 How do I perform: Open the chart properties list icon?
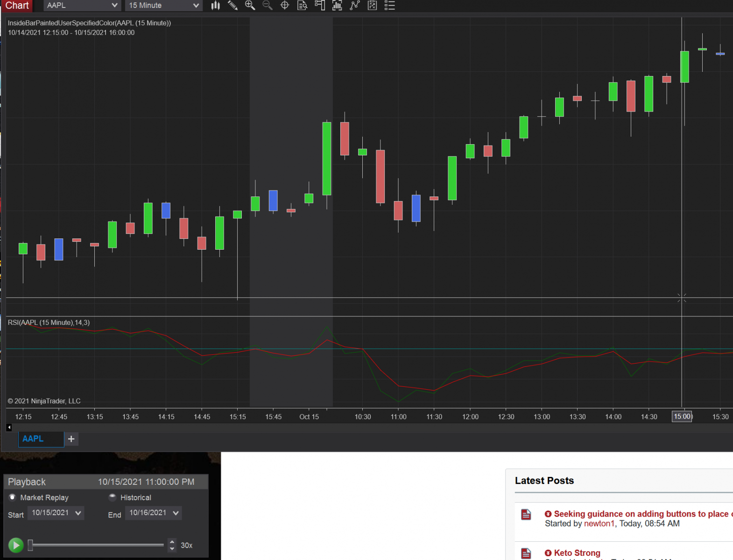click(390, 6)
